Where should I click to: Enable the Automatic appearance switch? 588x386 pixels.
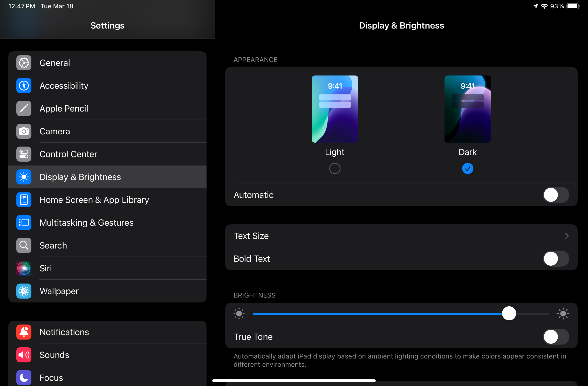click(556, 195)
